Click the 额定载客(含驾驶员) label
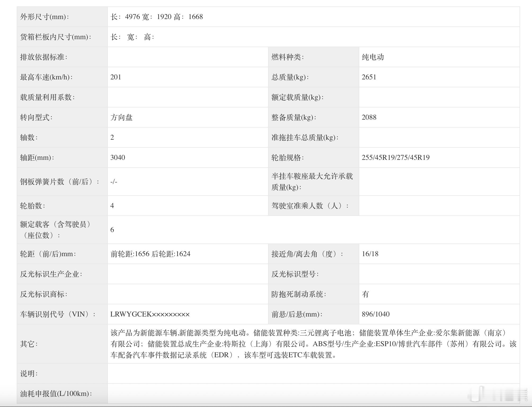Screen dimensions: 532x407 point(56,230)
